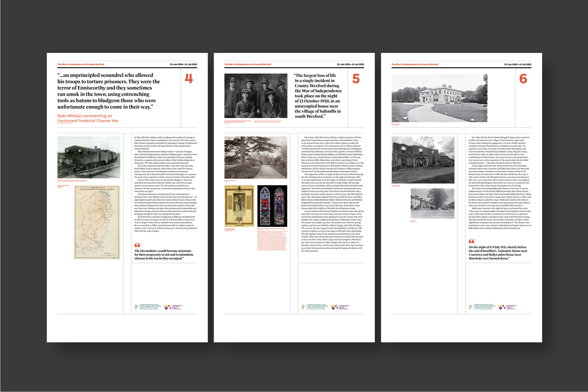Click the harp government logo on panel 4
This screenshot has height=392, width=588.
click(136, 307)
